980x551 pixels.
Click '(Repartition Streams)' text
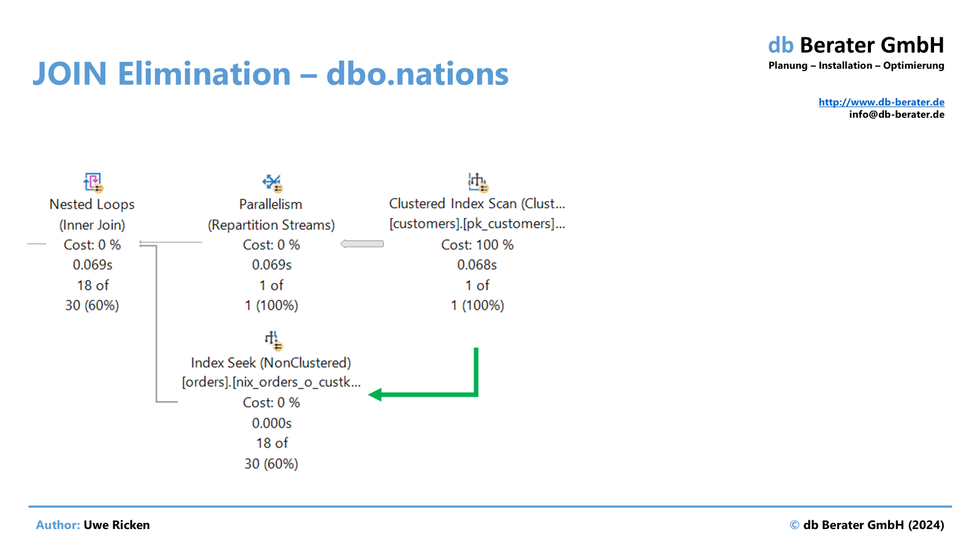(x=271, y=225)
